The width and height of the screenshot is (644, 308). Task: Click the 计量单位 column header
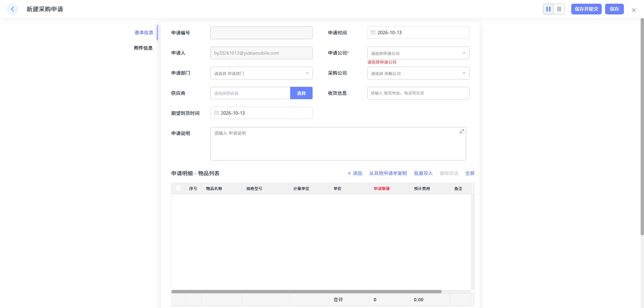point(309,188)
